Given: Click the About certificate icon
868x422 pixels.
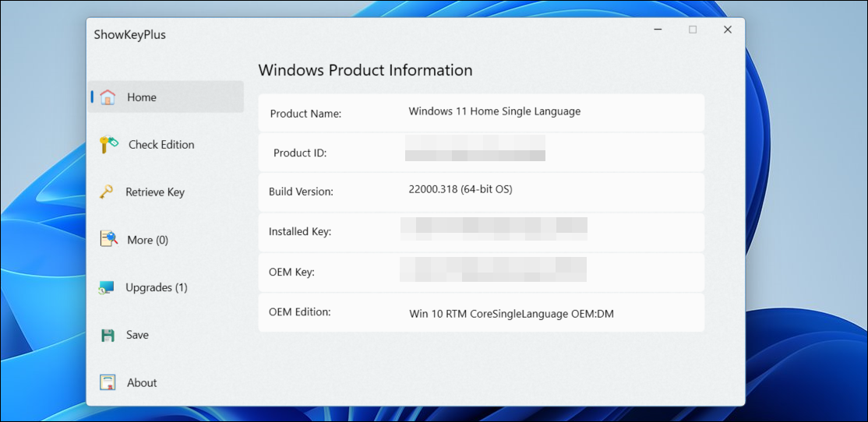Looking at the screenshot, I should [108, 382].
